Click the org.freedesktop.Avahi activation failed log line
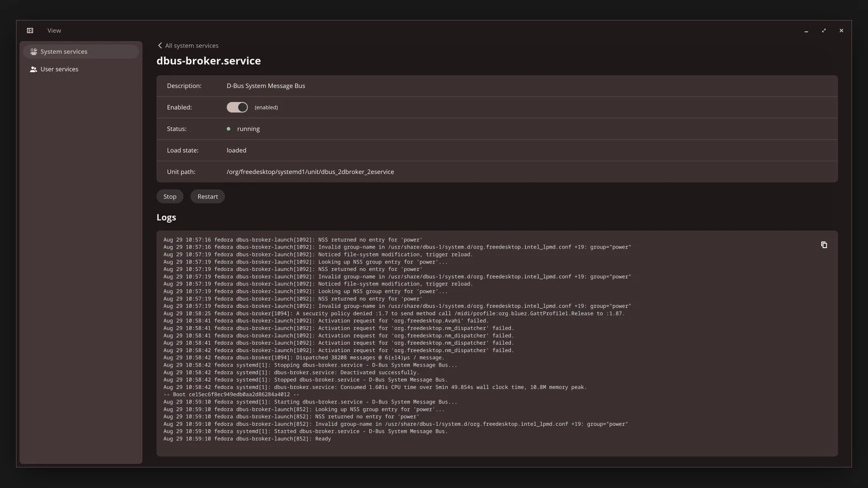 (325, 321)
